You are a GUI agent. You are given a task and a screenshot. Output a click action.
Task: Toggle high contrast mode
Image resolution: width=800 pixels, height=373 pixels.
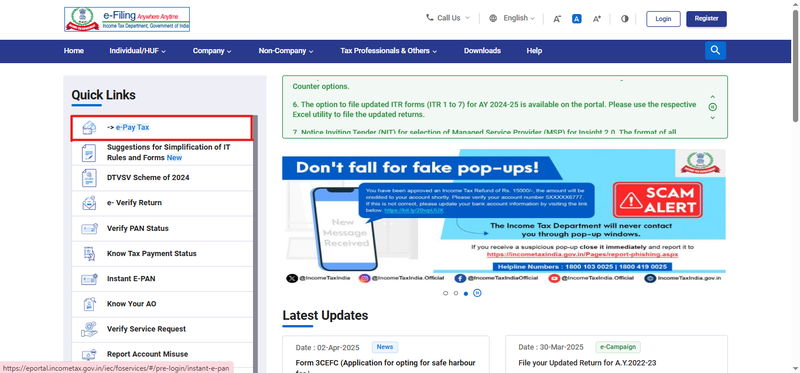(624, 19)
